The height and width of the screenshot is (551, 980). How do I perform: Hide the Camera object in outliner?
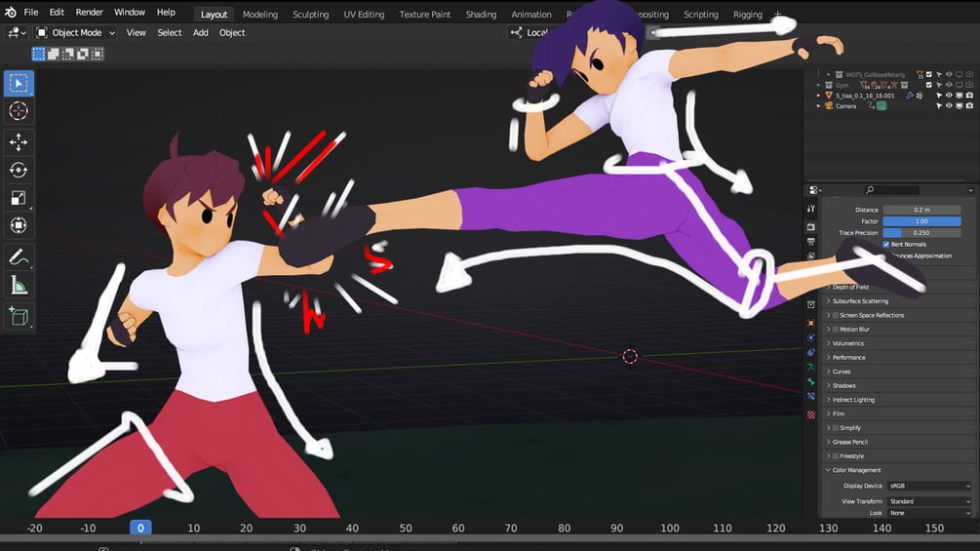pyautogui.click(x=949, y=105)
